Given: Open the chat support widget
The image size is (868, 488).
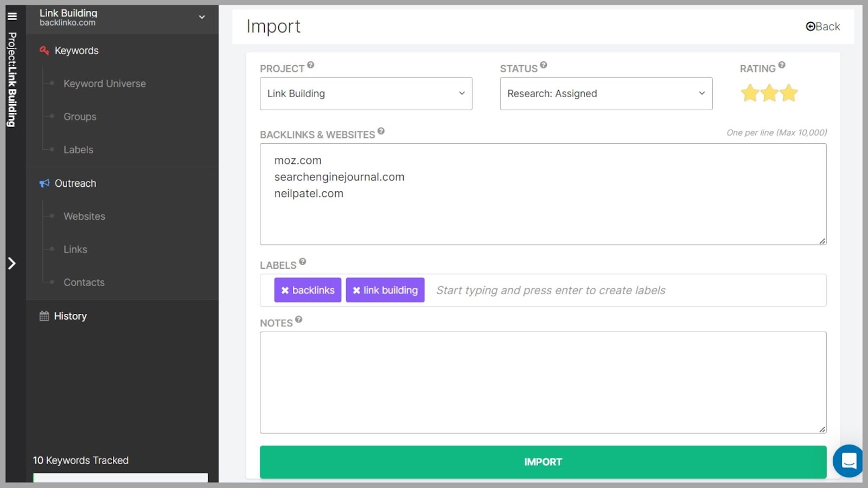Looking at the screenshot, I should (x=848, y=461).
